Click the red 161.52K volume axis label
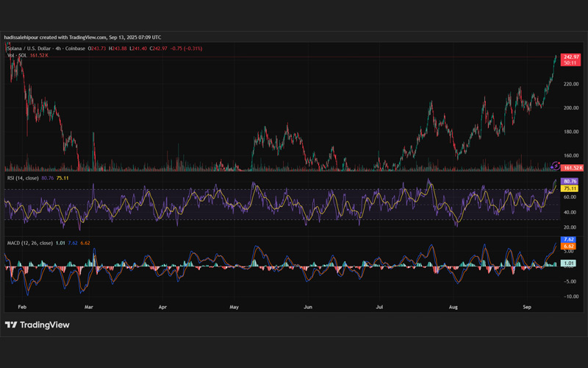Image resolution: width=588 pixels, height=368 pixels. tap(573, 168)
